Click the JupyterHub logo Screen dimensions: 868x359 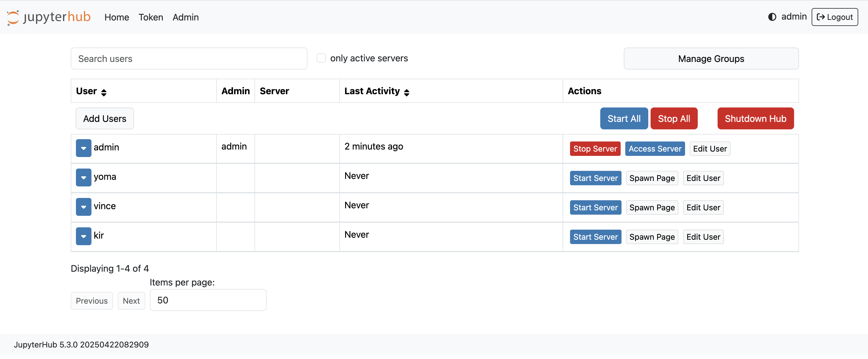(x=49, y=17)
